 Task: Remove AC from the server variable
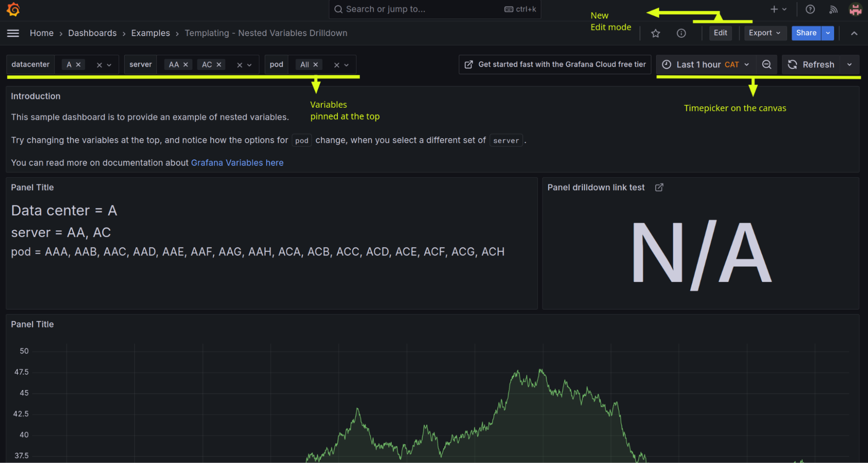pyautogui.click(x=219, y=64)
